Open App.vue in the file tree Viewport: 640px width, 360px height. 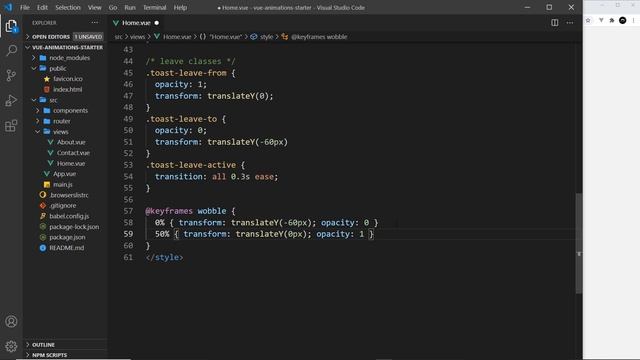pyautogui.click(x=65, y=174)
